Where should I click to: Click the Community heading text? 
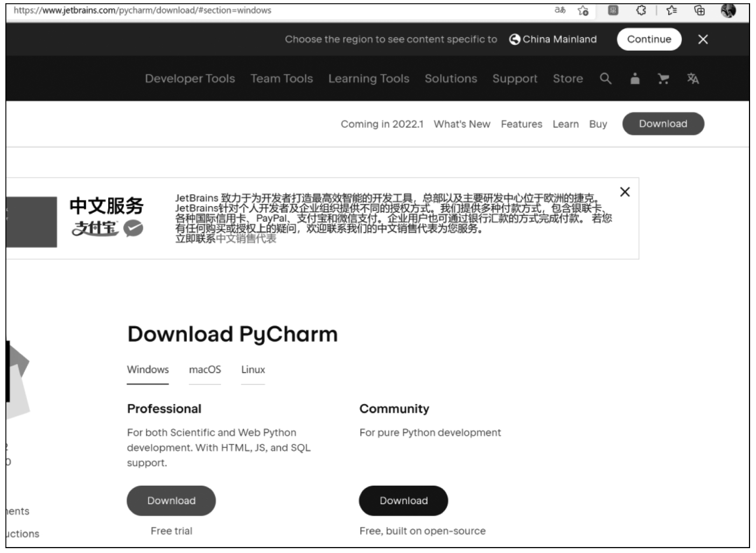click(394, 409)
